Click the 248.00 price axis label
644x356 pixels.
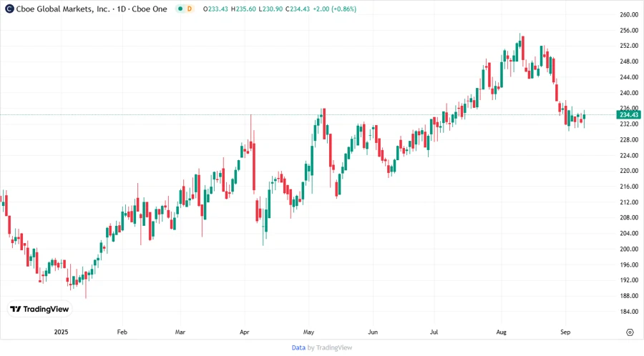click(629, 61)
